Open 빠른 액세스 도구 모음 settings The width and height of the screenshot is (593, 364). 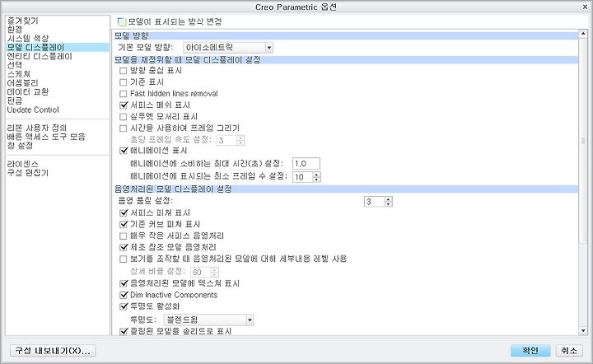[46, 137]
